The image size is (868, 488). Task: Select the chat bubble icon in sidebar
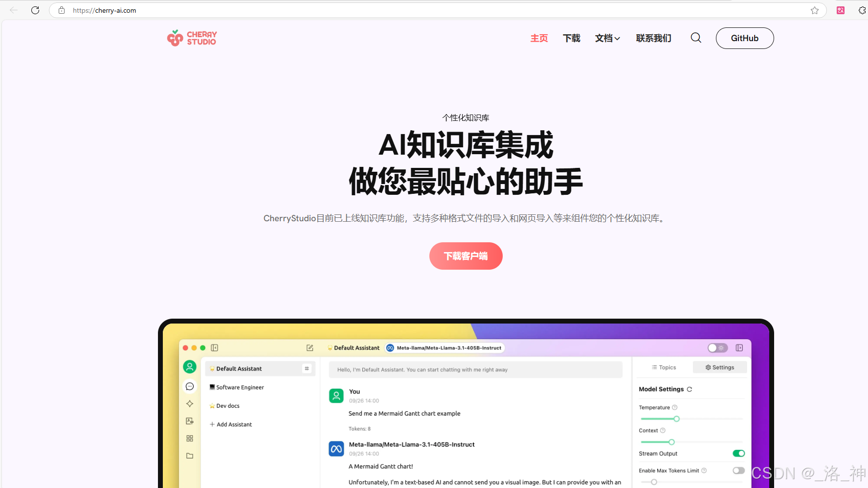pos(189,386)
